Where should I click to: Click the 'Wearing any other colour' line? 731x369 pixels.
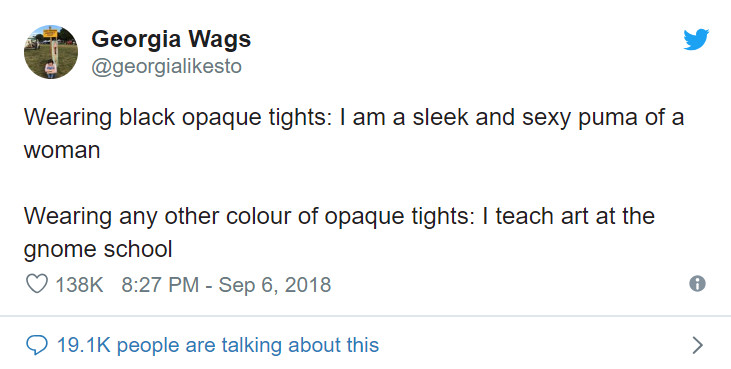point(339,216)
